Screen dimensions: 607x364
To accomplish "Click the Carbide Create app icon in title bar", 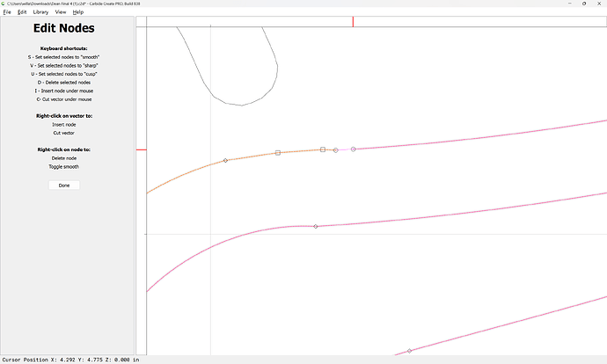I will [4, 4].
